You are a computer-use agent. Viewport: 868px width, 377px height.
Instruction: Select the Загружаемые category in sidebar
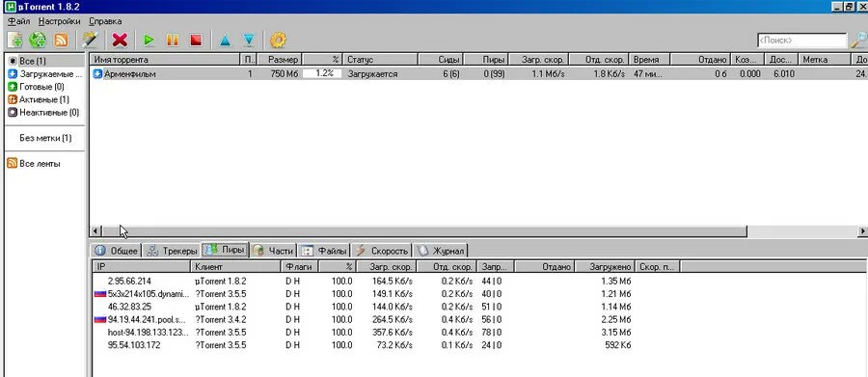44,73
